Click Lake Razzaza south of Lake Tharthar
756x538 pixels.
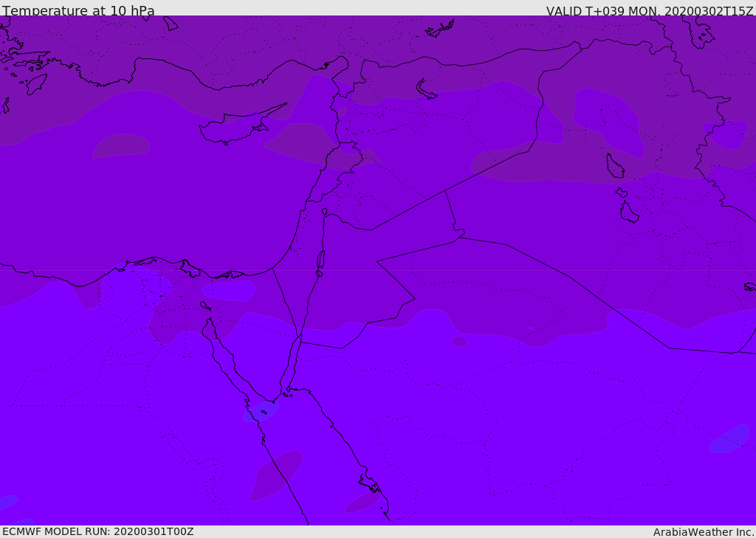point(628,213)
